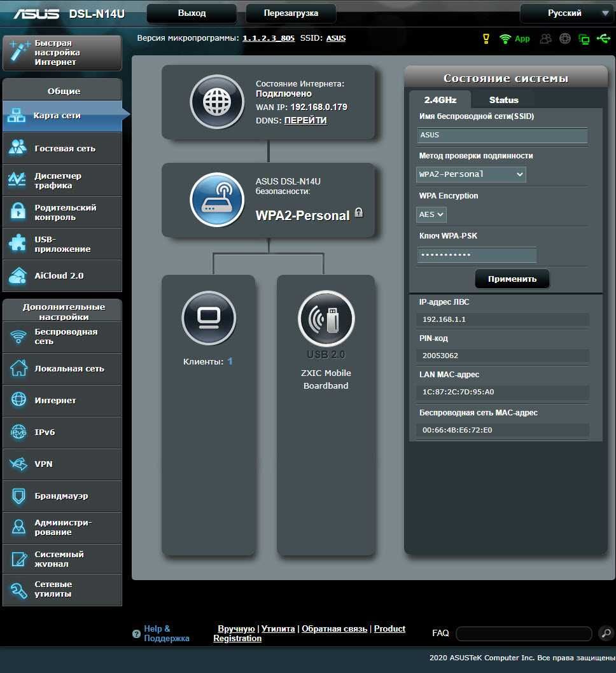
Task: Open VPN settings
Action: pos(62,464)
